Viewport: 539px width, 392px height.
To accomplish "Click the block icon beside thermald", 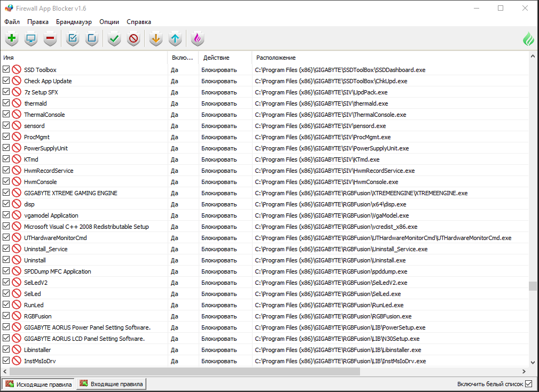I will 17,103.
